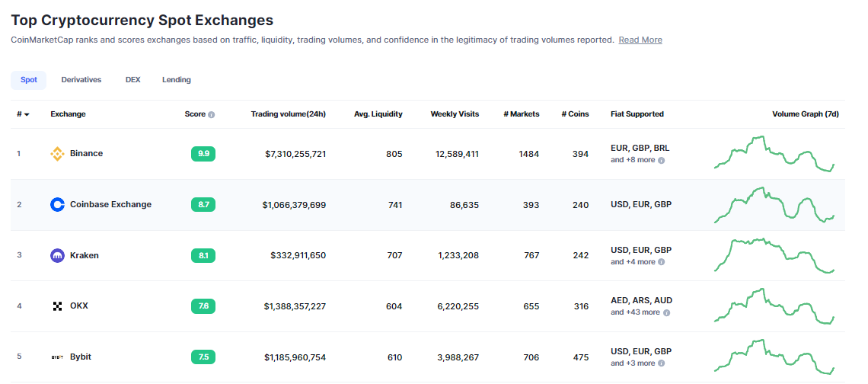Sort by Trading volume(24h) header

coord(289,114)
